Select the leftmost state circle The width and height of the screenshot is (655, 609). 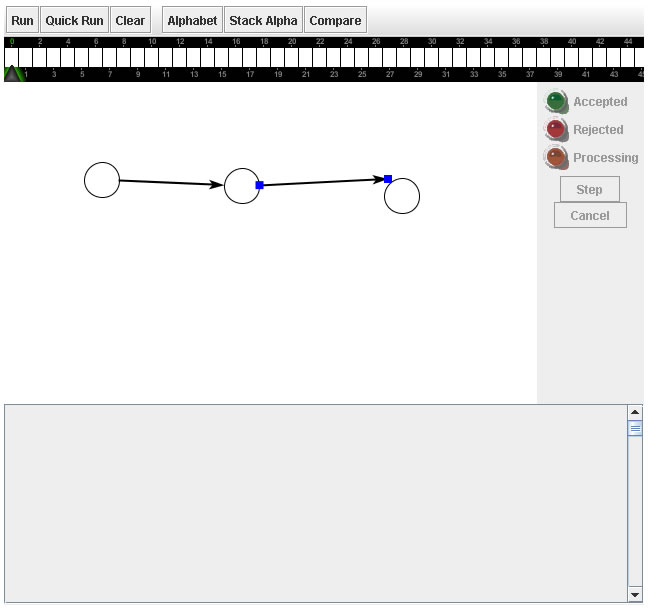102,180
